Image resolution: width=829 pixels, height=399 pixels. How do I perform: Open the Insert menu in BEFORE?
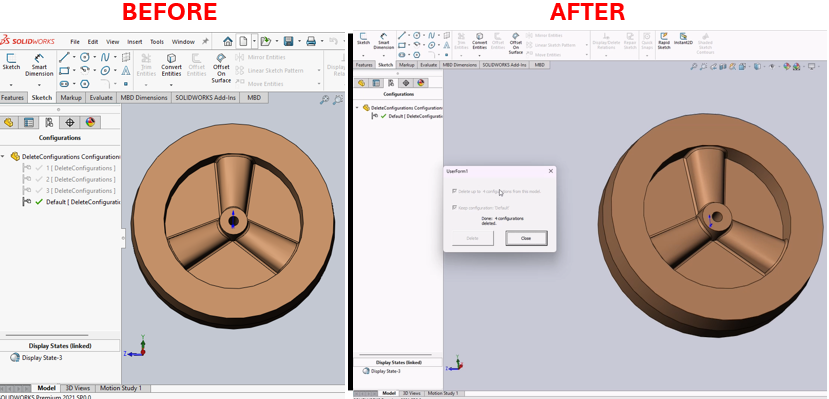click(x=134, y=42)
